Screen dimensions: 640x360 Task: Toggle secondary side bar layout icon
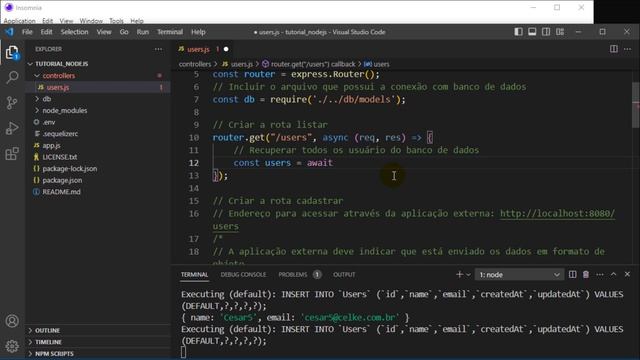point(546,32)
